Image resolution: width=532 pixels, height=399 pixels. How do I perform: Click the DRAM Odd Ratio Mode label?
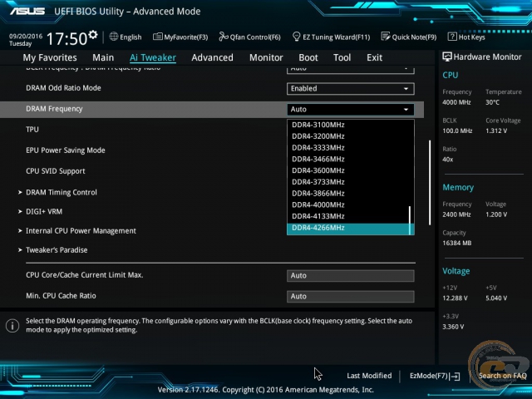click(63, 88)
